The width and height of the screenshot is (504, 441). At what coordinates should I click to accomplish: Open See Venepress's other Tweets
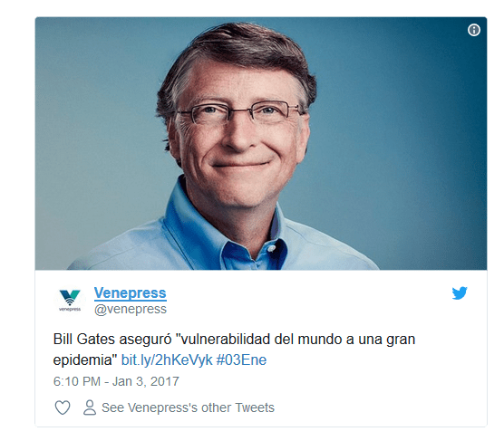[188, 407]
